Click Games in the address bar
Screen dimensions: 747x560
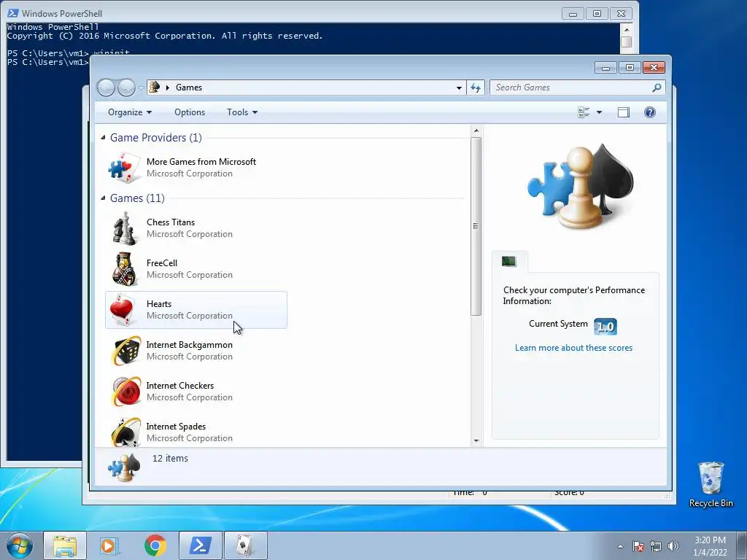coord(189,87)
